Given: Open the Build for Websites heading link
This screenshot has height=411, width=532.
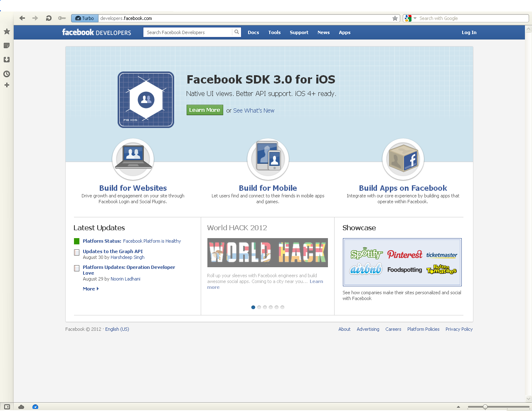Looking at the screenshot, I should pyautogui.click(x=133, y=188).
